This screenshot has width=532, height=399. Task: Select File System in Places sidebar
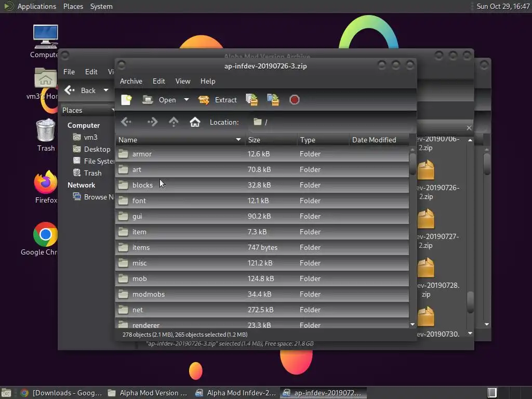94,161
